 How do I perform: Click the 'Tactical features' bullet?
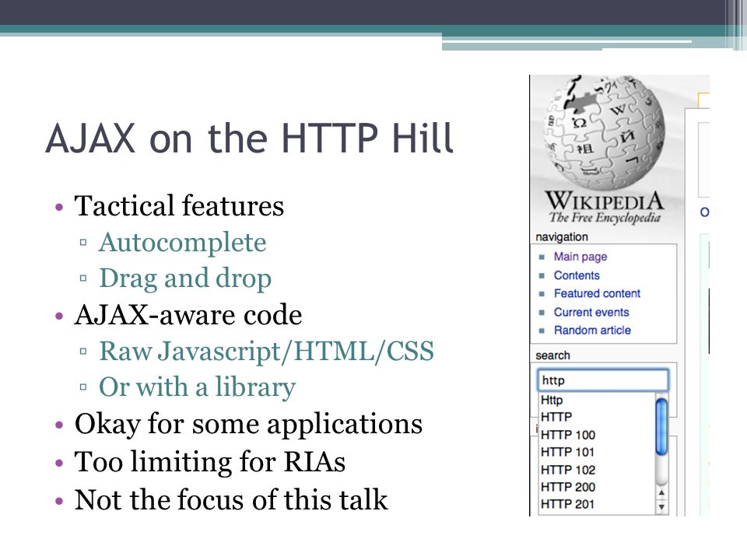tap(179, 205)
